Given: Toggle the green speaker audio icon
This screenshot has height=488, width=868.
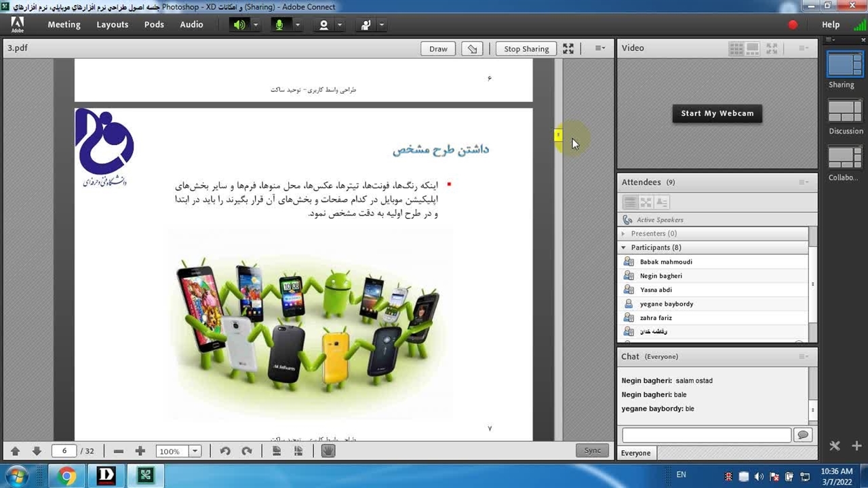Looking at the screenshot, I should pyautogui.click(x=239, y=25).
